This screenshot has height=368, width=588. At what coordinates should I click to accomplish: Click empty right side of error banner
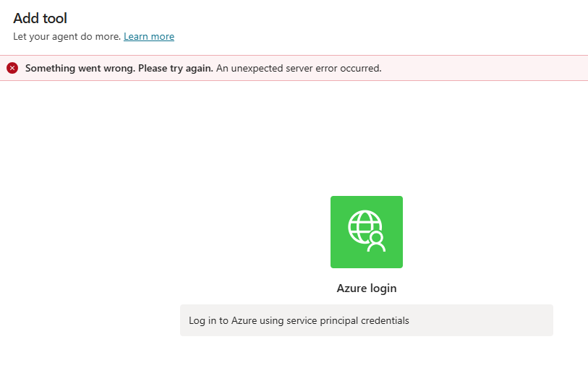492,68
